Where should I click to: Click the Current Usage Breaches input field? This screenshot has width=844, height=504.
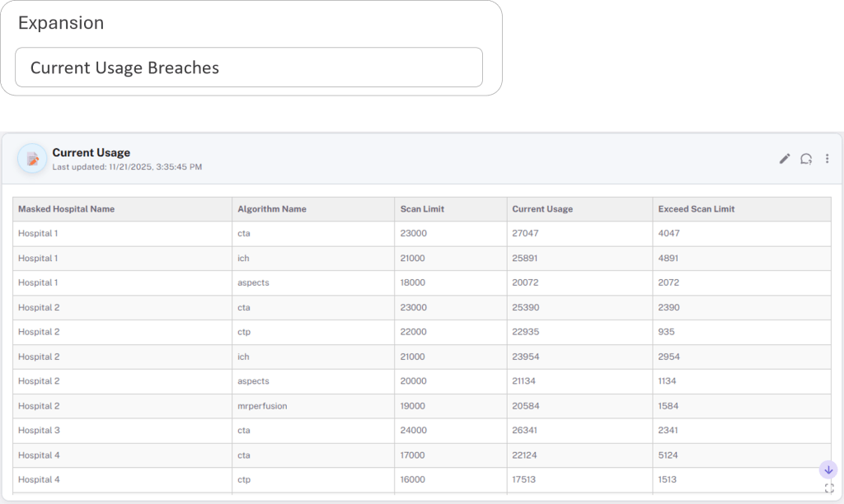pos(248,68)
